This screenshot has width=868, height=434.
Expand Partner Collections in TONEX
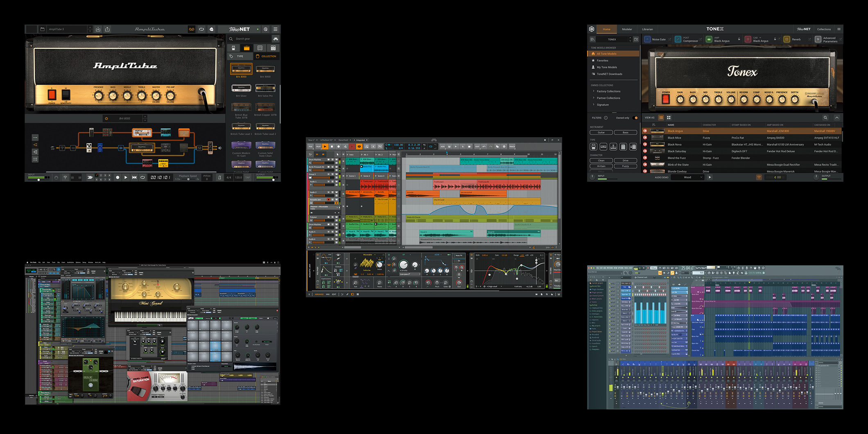594,98
